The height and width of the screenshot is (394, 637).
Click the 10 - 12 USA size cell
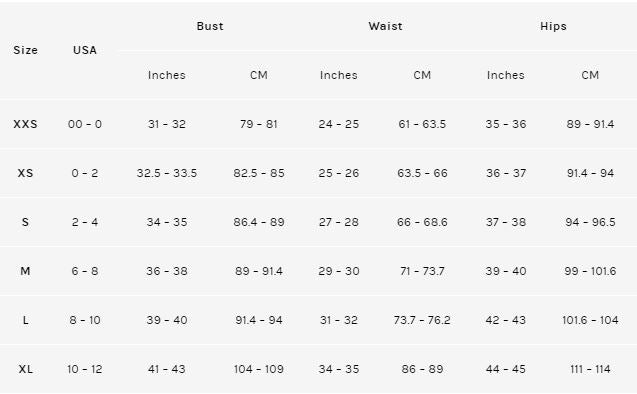(x=84, y=369)
